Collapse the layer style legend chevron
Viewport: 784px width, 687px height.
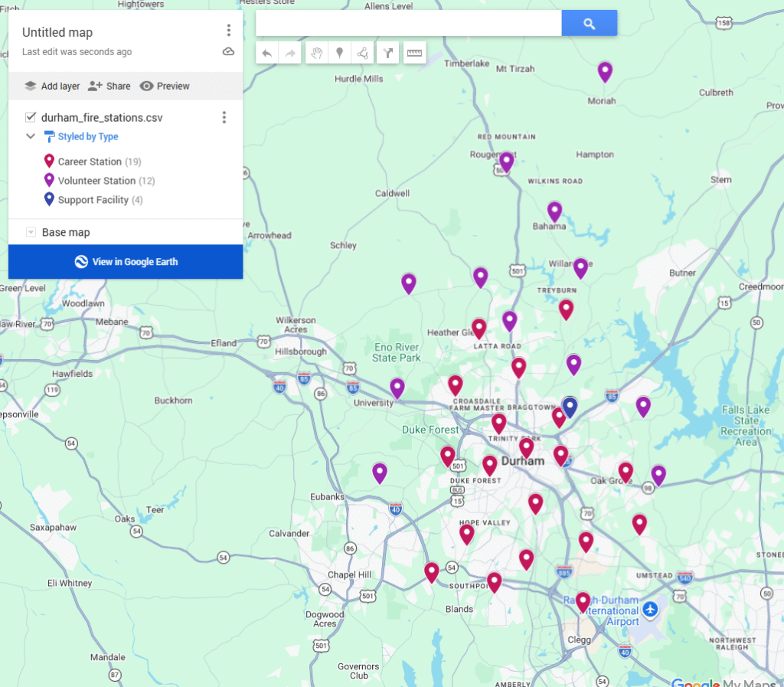point(31,136)
